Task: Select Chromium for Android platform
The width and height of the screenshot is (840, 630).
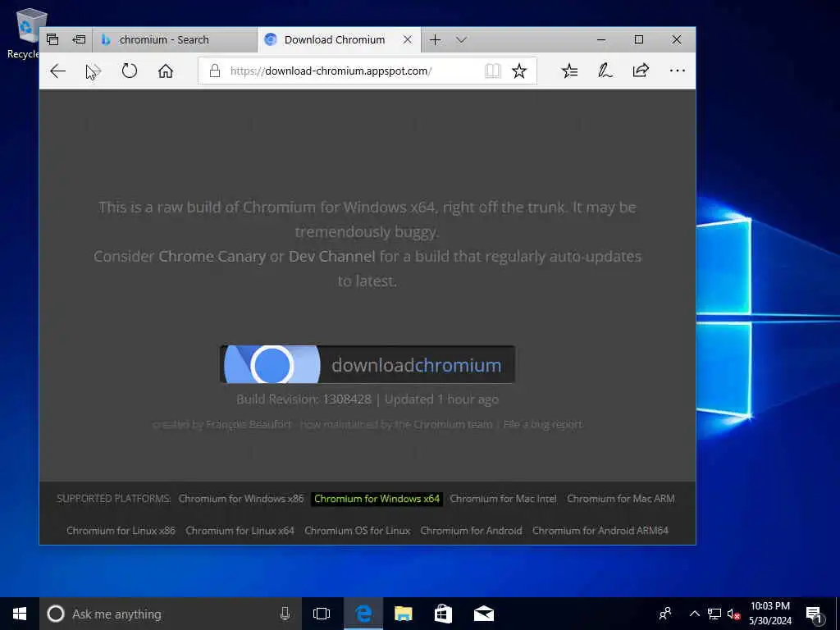Action: tap(471, 531)
